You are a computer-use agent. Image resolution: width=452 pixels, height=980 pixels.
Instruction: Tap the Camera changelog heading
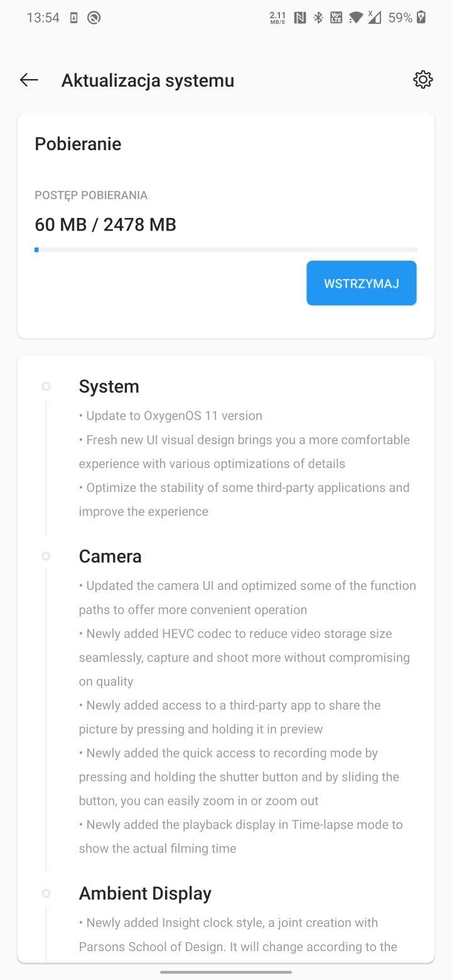(110, 556)
